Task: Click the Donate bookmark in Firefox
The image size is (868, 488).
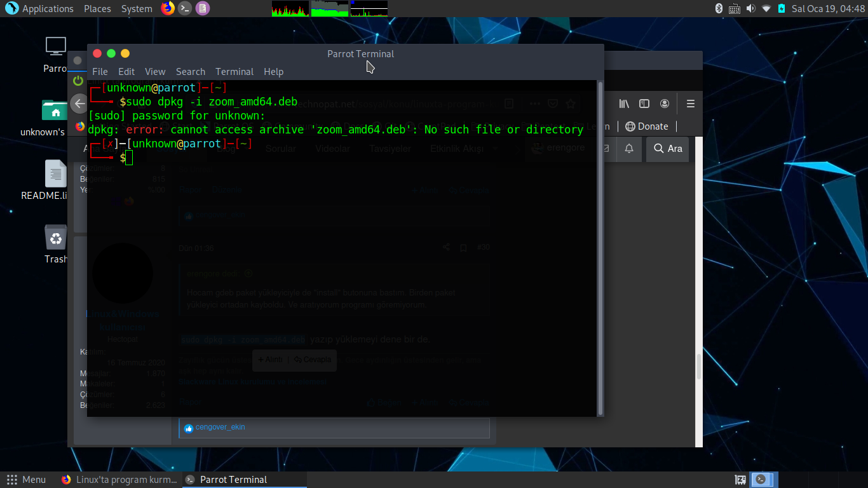Action: point(647,126)
